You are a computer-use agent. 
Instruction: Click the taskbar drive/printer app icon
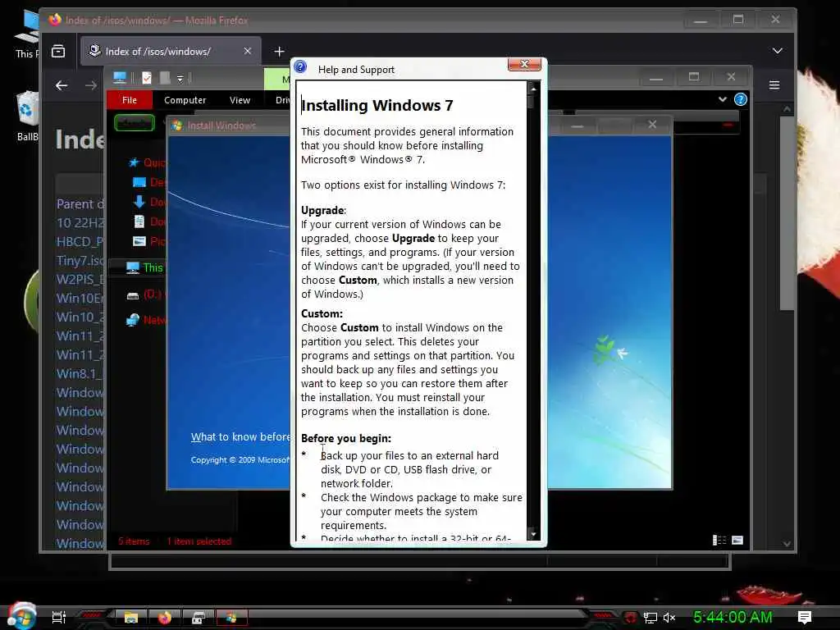pos(199,618)
